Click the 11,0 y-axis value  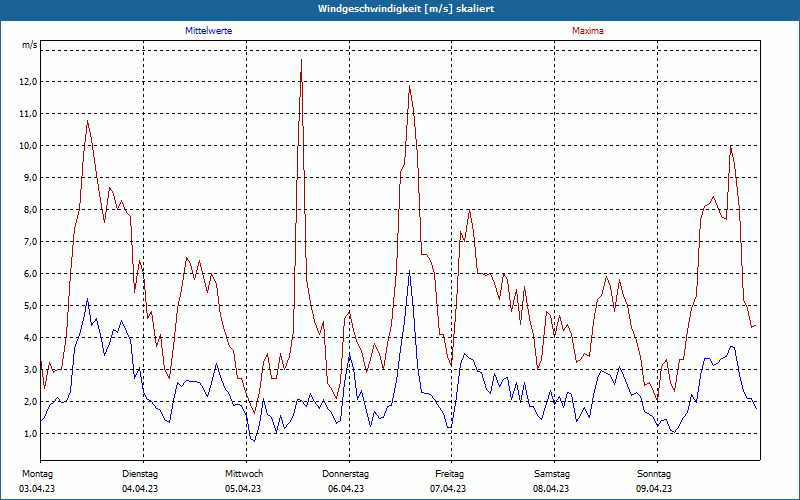tap(28, 114)
